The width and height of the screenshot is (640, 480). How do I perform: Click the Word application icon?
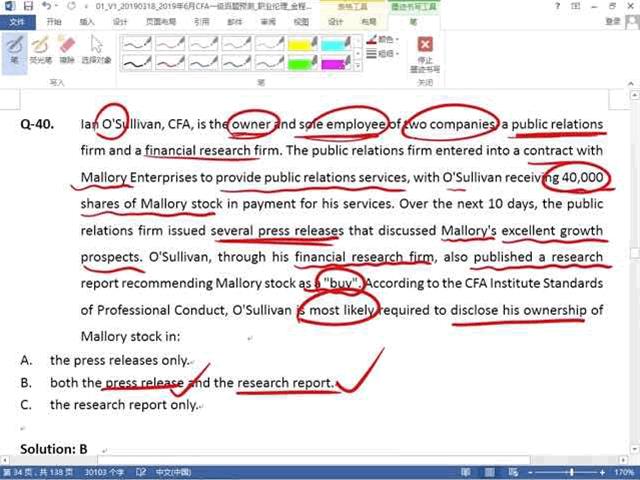[x=10, y=6]
